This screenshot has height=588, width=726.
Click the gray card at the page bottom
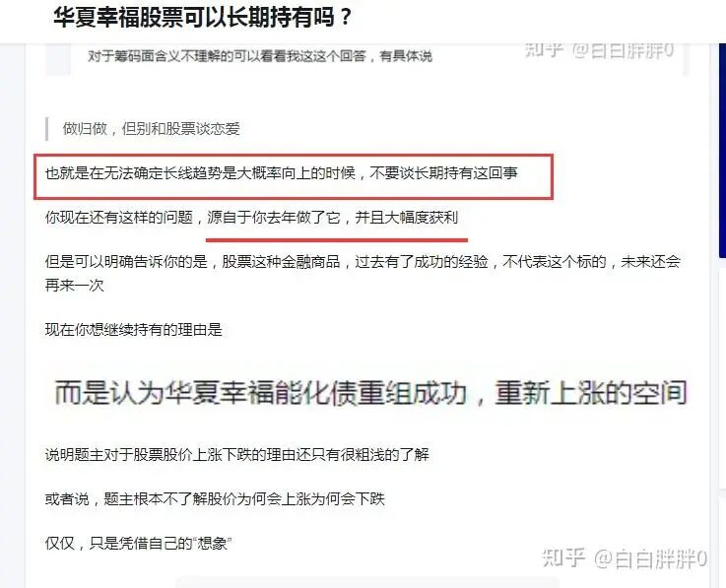tap(367, 583)
